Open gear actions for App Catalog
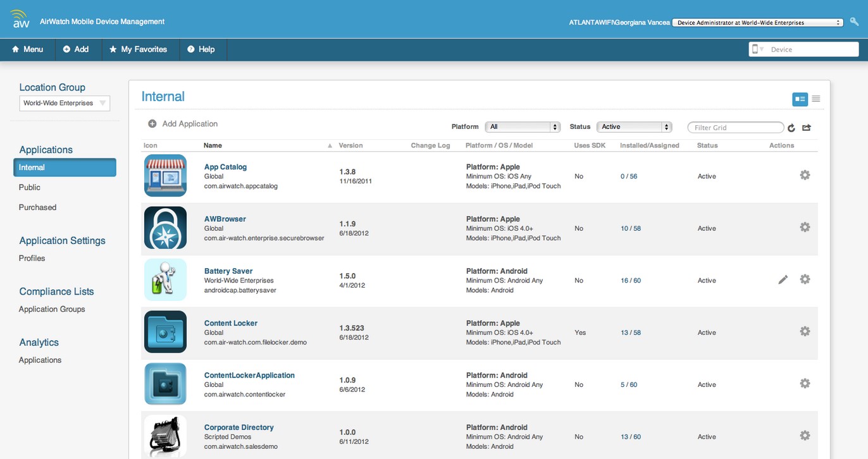This screenshot has width=868, height=459. pyautogui.click(x=805, y=175)
